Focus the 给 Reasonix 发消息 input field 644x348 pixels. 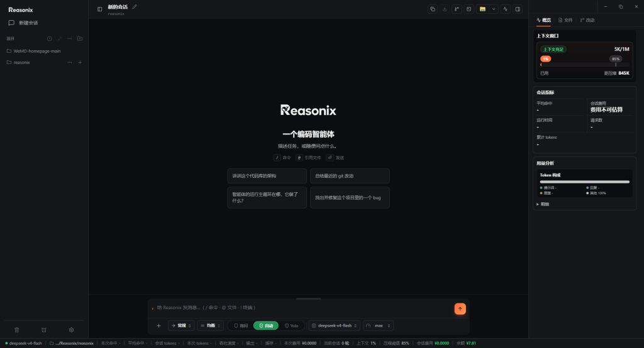(302, 308)
